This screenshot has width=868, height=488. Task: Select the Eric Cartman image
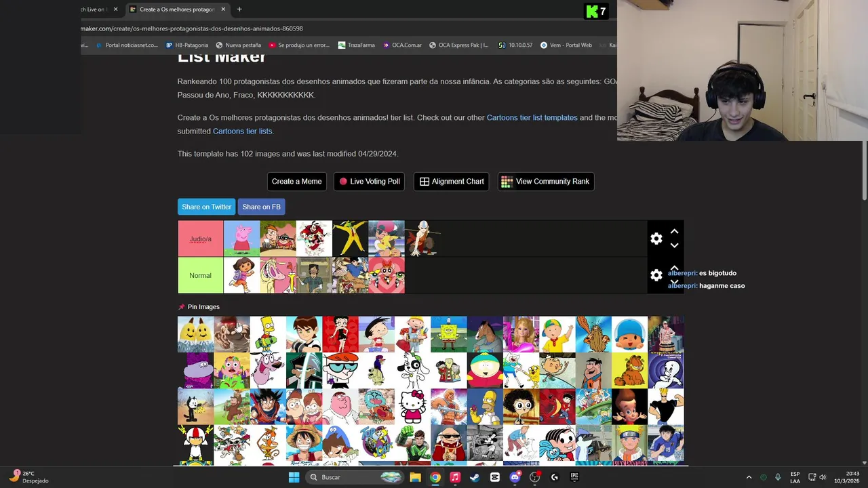pyautogui.click(x=485, y=371)
